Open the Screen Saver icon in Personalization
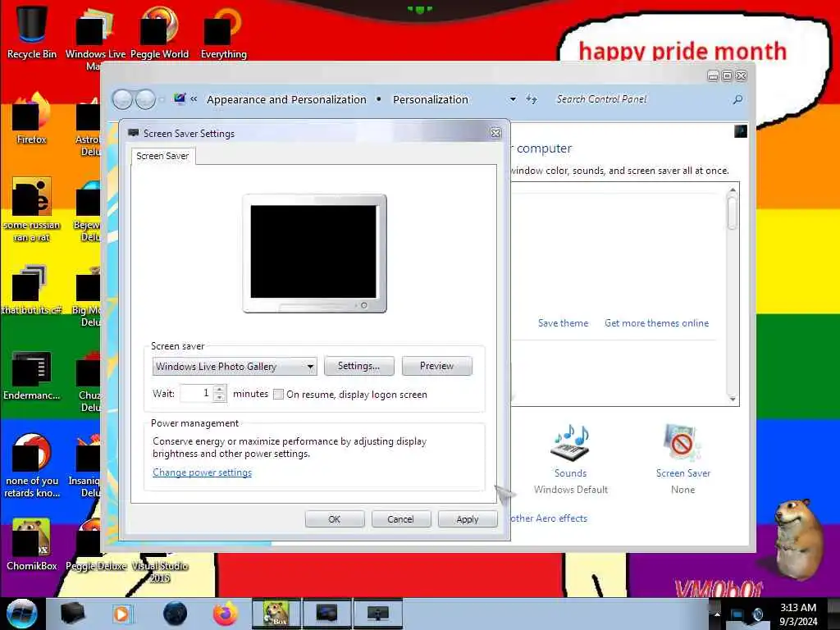 (x=683, y=459)
